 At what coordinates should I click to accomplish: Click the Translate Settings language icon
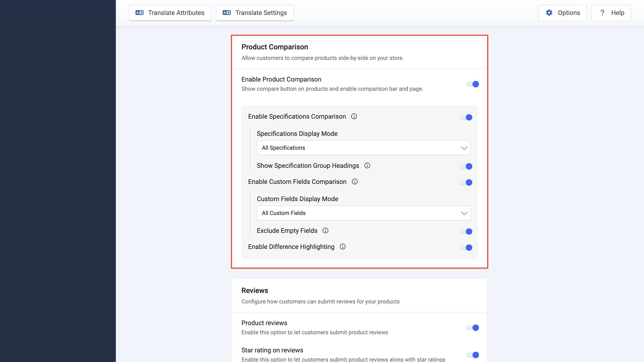click(x=227, y=13)
